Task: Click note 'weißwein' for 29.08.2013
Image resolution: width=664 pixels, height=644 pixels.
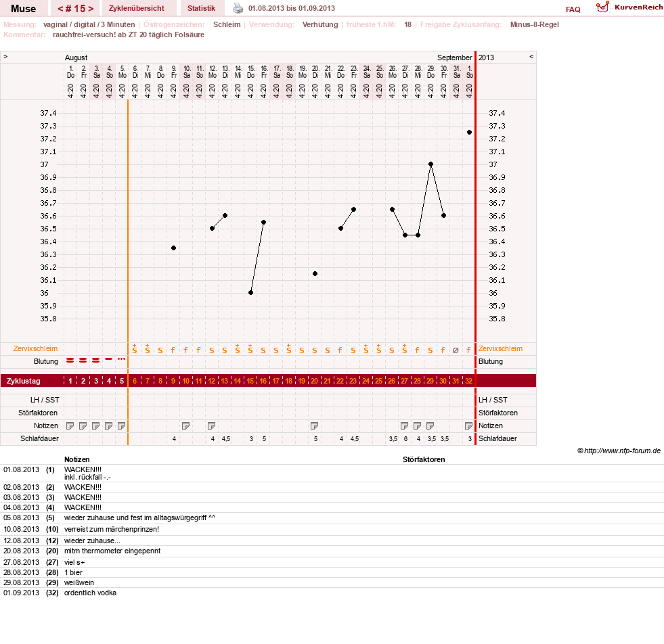Action: click(x=79, y=582)
